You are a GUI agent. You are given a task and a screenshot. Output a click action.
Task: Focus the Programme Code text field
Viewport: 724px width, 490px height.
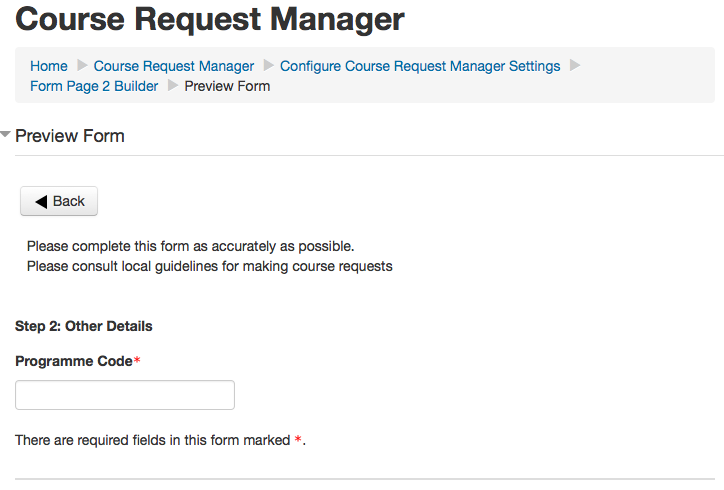click(125, 395)
